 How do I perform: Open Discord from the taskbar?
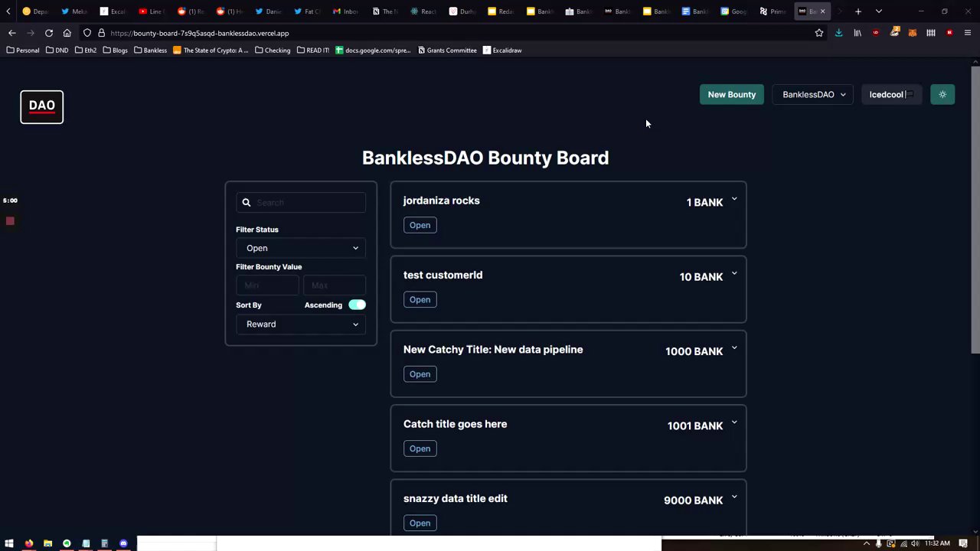pyautogui.click(x=123, y=543)
